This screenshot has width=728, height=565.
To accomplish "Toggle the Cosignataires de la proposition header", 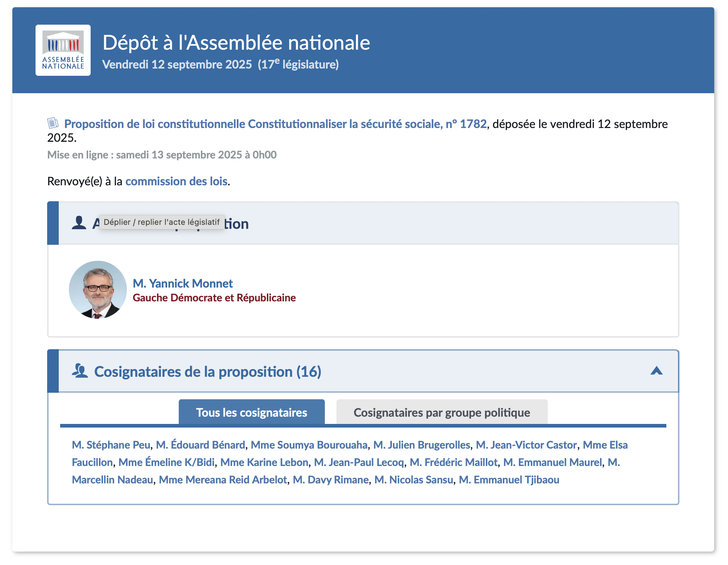I will click(x=208, y=372).
